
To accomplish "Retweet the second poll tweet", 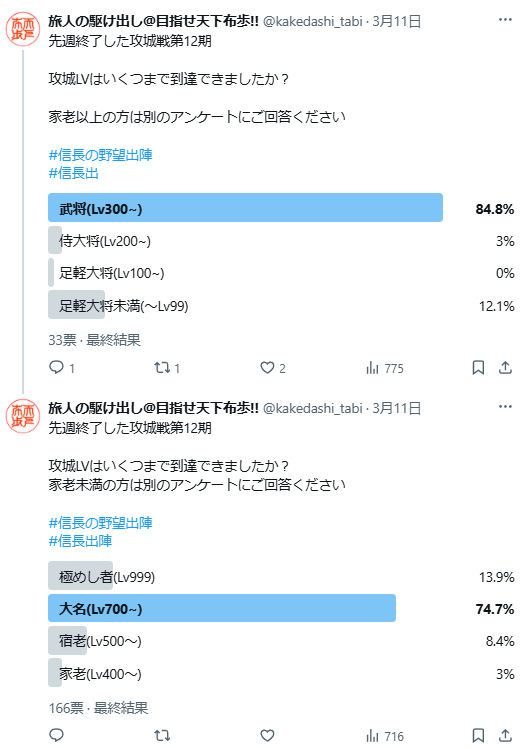I will 162,735.
